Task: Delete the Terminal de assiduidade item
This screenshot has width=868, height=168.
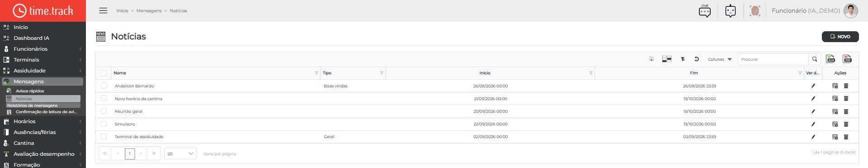Action: (846, 136)
